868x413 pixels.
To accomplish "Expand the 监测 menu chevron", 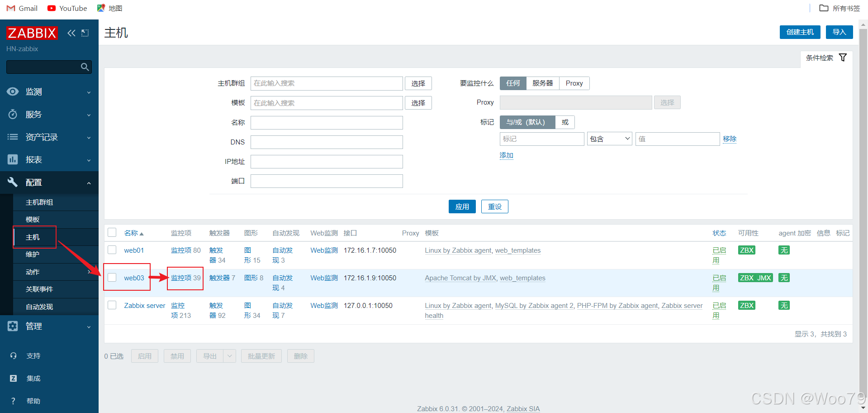I will tap(89, 92).
